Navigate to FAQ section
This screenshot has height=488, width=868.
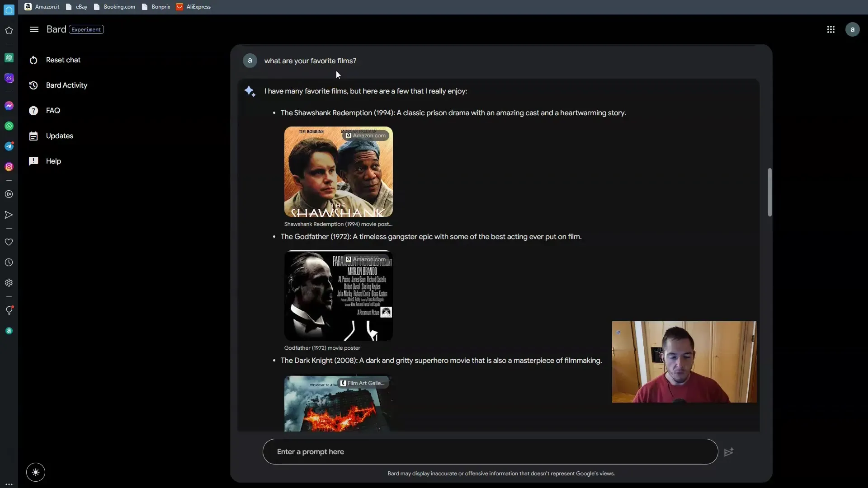click(53, 110)
